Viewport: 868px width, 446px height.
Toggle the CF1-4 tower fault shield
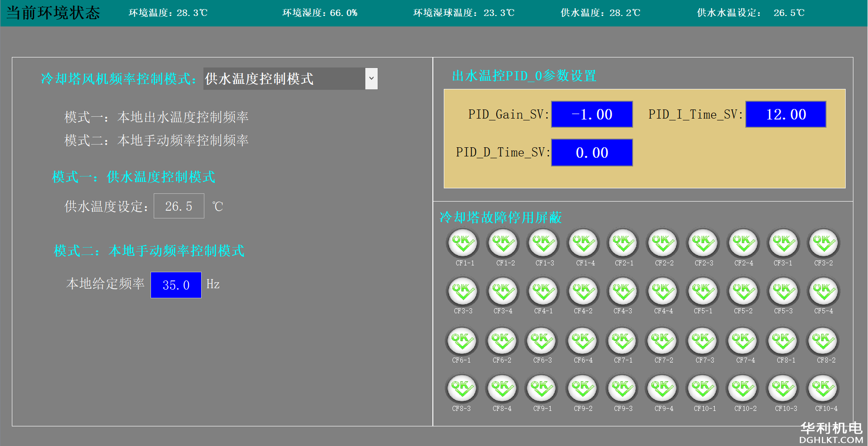pyautogui.click(x=583, y=243)
